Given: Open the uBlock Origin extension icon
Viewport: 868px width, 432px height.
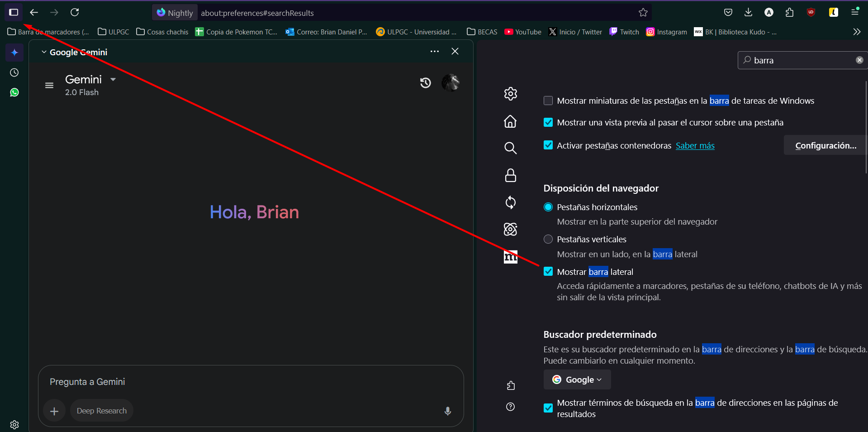Looking at the screenshot, I should [x=811, y=12].
